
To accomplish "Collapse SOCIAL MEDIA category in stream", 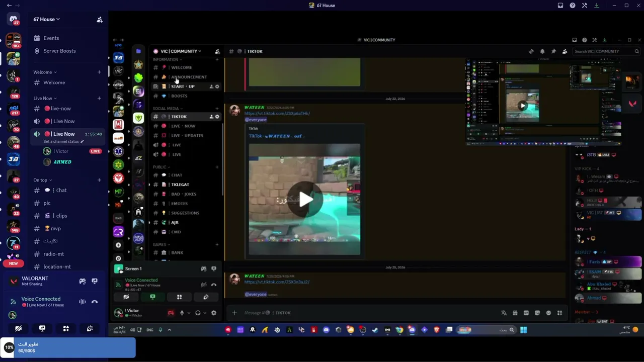I will click(x=167, y=109).
